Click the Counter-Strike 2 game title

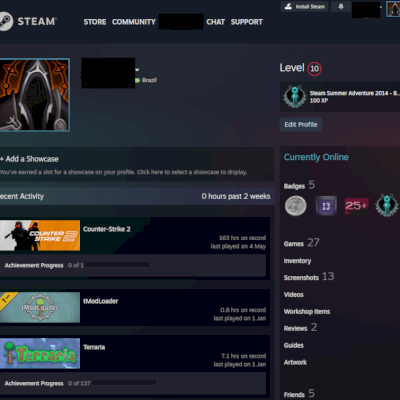(107, 229)
